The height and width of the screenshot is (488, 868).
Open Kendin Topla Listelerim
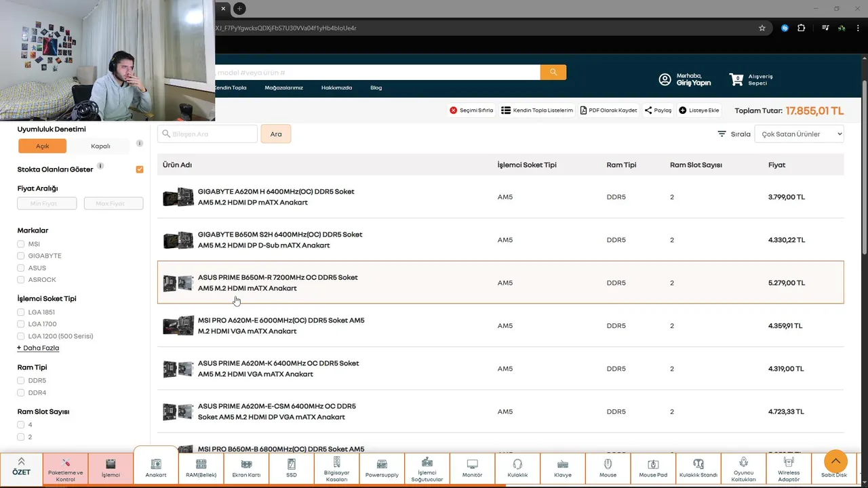tap(537, 110)
